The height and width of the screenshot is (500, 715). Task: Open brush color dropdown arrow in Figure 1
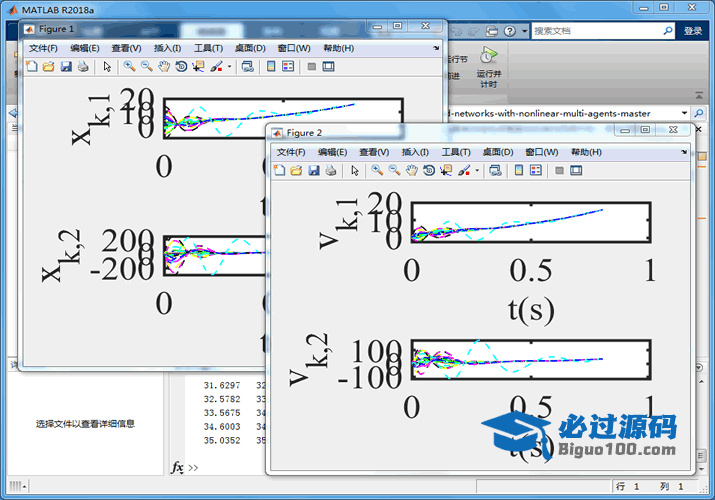point(229,67)
